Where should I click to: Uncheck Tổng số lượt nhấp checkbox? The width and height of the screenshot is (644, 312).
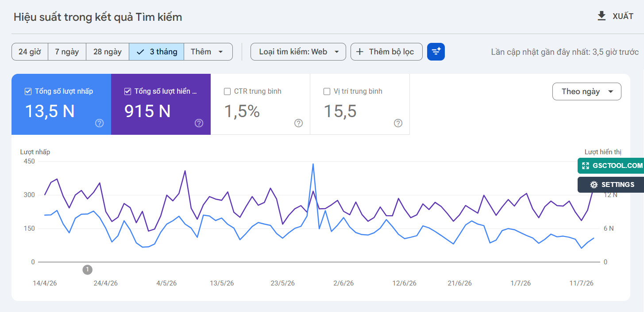[28, 91]
